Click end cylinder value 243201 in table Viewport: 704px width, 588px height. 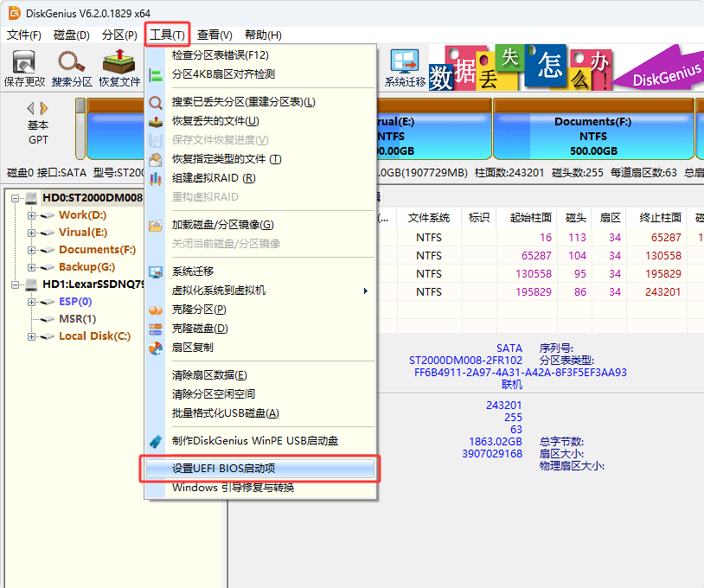point(662,292)
